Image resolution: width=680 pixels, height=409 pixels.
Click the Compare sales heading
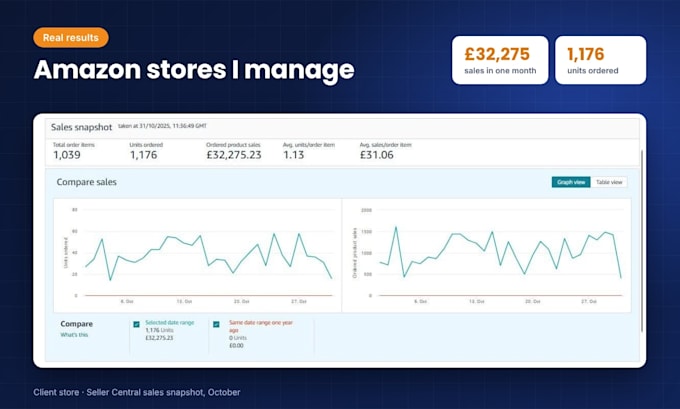click(x=86, y=182)
